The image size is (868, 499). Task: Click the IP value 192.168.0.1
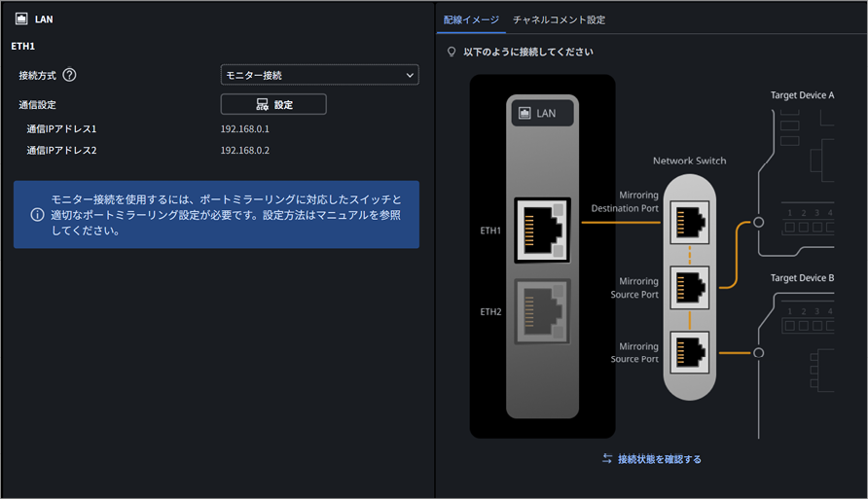pos(244,129)
